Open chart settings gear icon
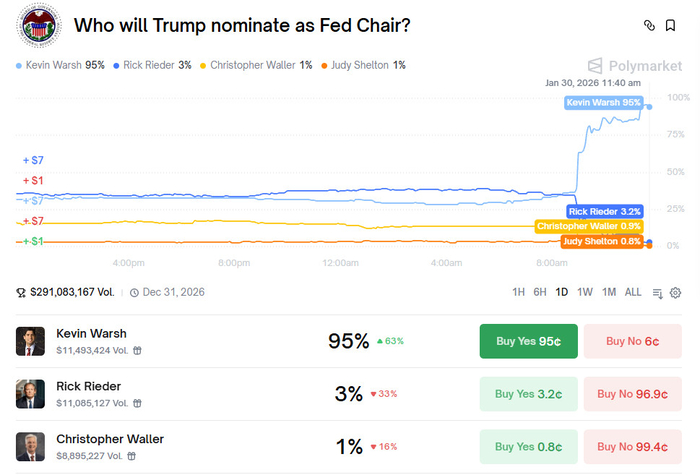 click(x=675, y=293)
